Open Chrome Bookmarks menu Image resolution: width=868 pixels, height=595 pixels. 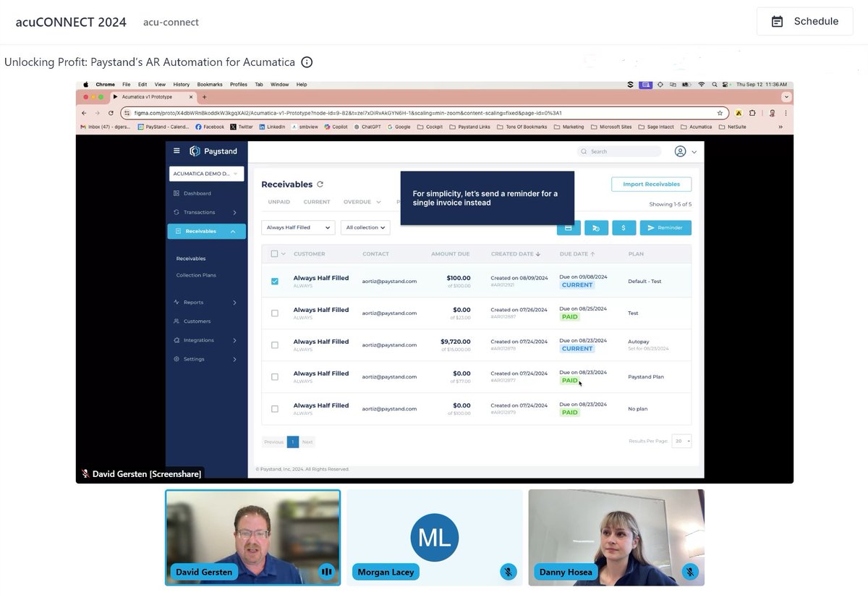point(210,85)
